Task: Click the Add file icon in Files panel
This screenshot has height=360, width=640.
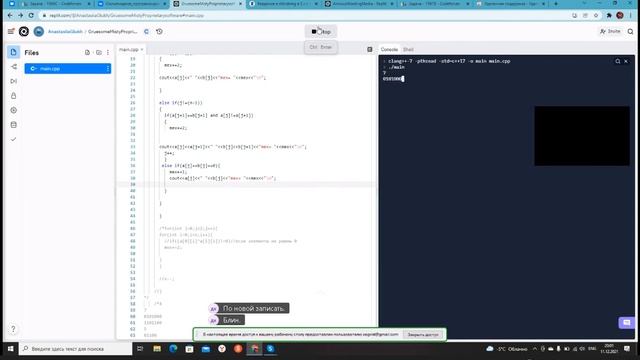Action: [87, 53]
